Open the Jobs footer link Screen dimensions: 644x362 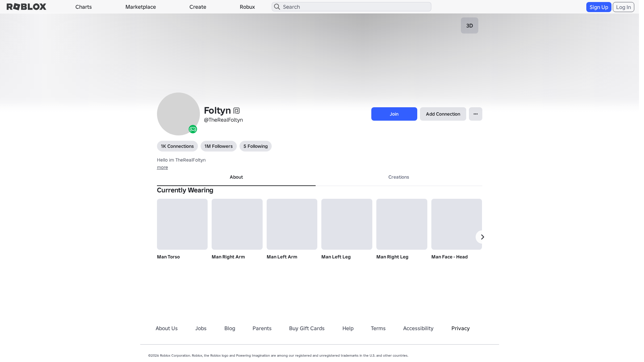pyautogui.click(x=201, y=328)
